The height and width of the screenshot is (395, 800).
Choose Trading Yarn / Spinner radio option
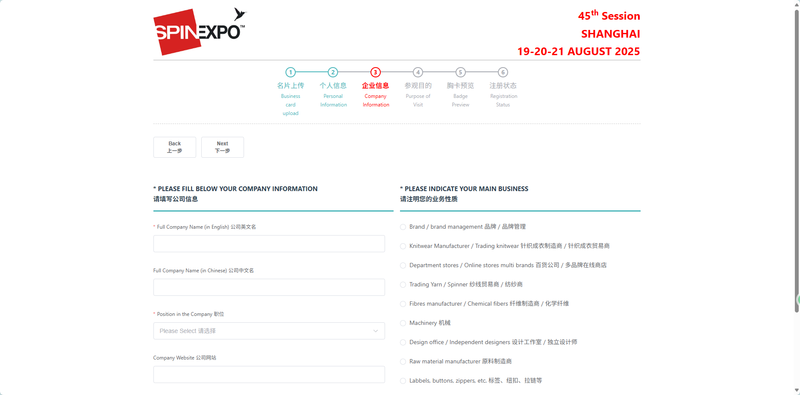(403, 284)
